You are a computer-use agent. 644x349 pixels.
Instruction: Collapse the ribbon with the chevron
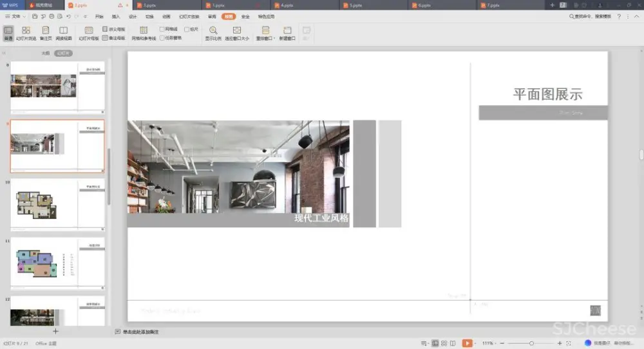[x=637, y=16]
